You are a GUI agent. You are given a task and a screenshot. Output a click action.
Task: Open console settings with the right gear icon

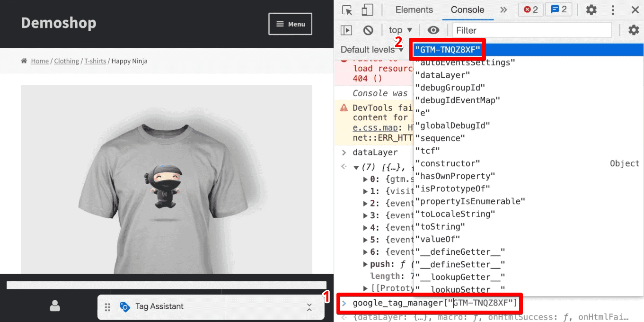click(634, 30)
